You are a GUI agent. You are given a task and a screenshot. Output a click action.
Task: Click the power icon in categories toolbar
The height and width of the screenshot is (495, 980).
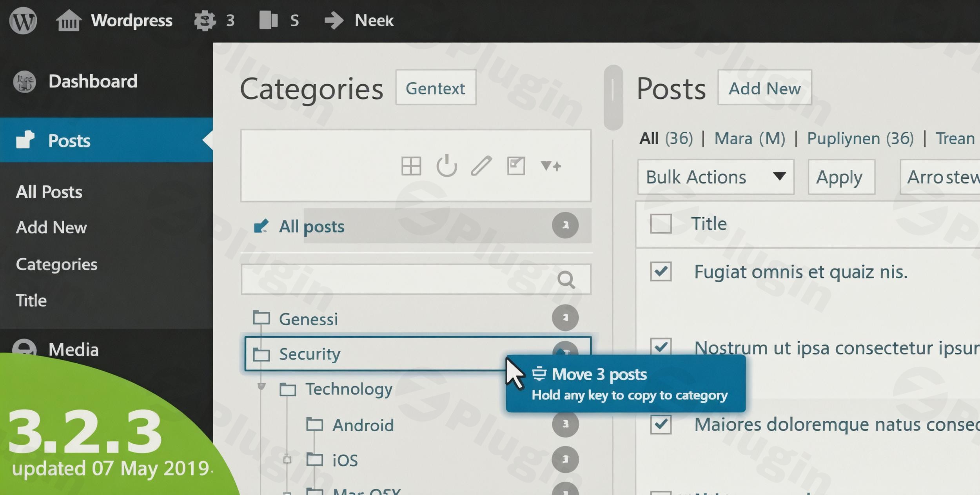[446, 166]
